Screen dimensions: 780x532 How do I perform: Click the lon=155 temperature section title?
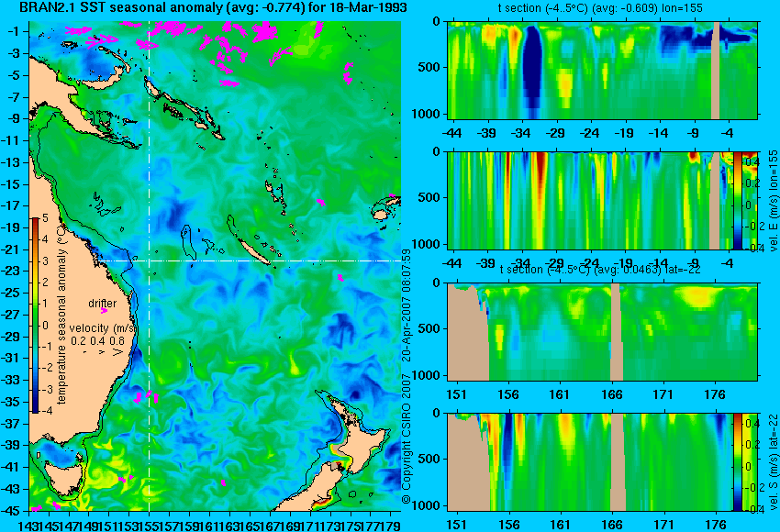(x=600, y=8)
